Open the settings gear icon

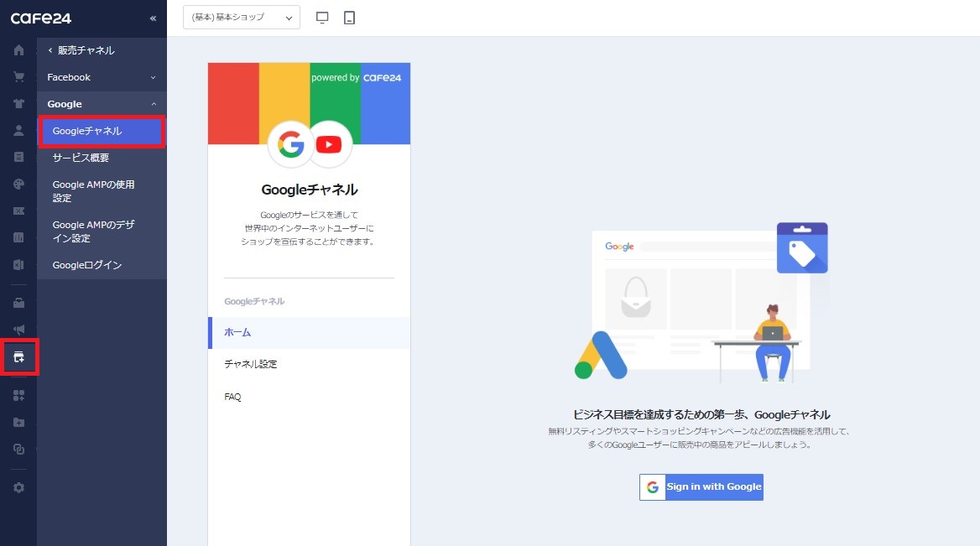point(18,487)
